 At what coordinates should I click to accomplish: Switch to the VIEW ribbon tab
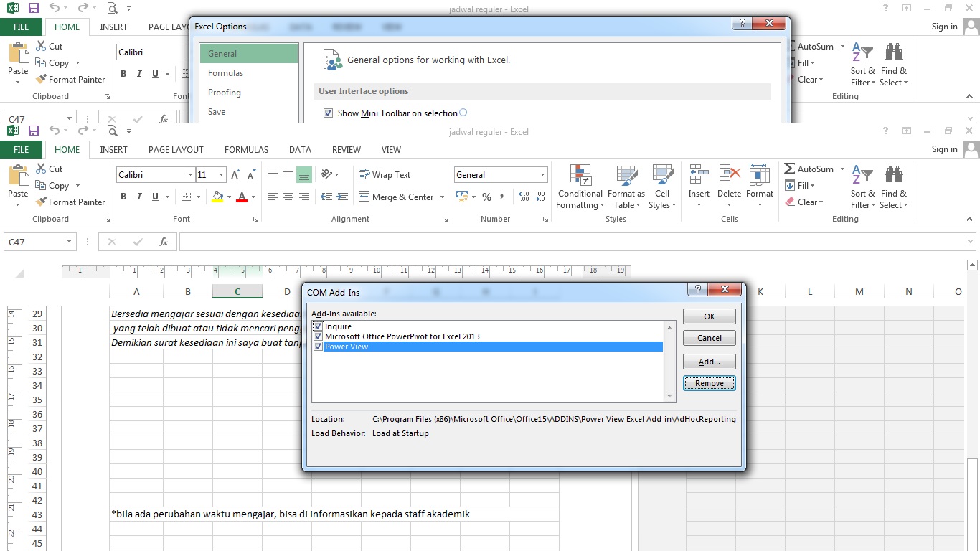coord(391,150)
